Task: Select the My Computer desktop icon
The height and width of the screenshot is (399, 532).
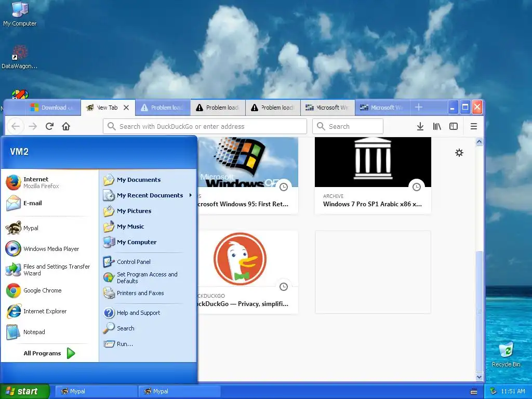Action: click(20, 14)
